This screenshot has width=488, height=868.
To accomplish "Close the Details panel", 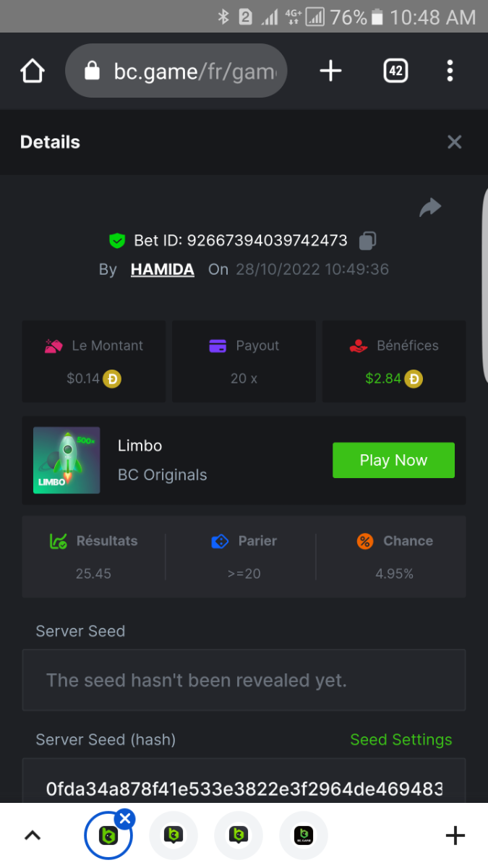I will coord(454,142).
